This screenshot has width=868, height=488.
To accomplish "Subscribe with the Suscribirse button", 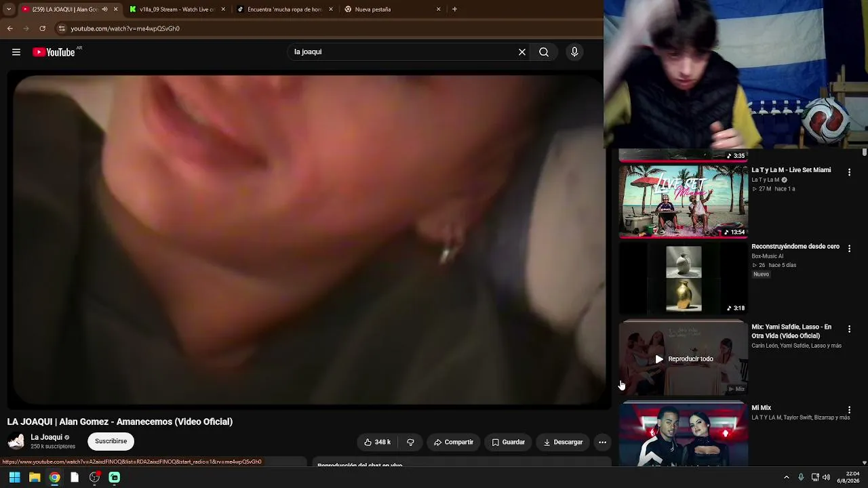I will point(111,442).
